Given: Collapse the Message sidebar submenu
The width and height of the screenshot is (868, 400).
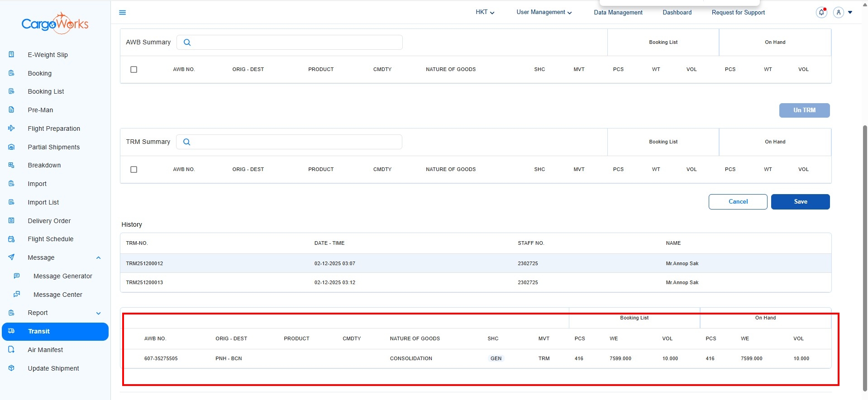Looking at the screenshot, I should [x=99, y=258].
